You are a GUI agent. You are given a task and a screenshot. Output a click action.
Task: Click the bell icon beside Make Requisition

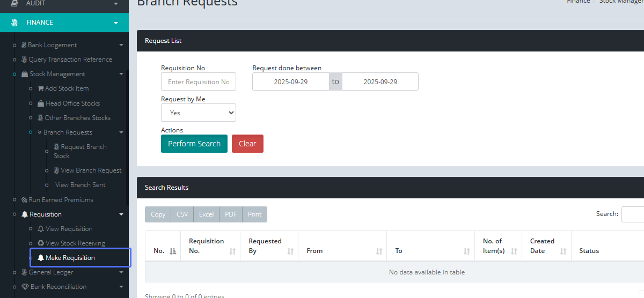pyautogui.click(x=41, y=258)
